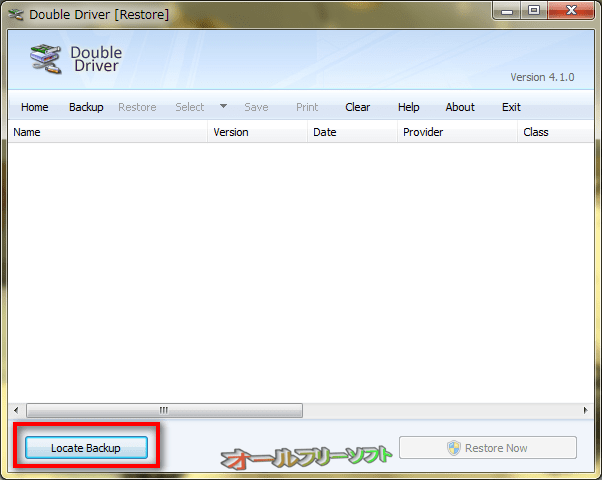Click the scrollbar left arrow
602x480 pixels.
pyautogui.click(x=16, y=410)
